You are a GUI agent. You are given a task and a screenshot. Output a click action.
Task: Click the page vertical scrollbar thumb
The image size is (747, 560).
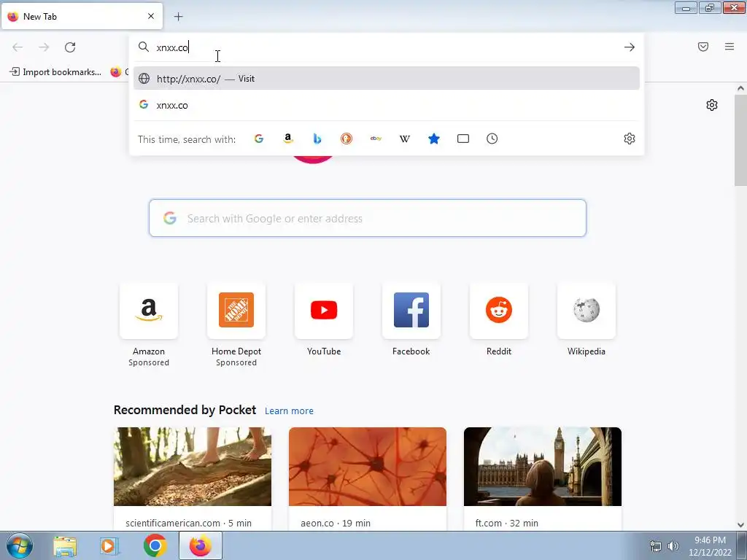pyautogui.click(x=740, y=141)
